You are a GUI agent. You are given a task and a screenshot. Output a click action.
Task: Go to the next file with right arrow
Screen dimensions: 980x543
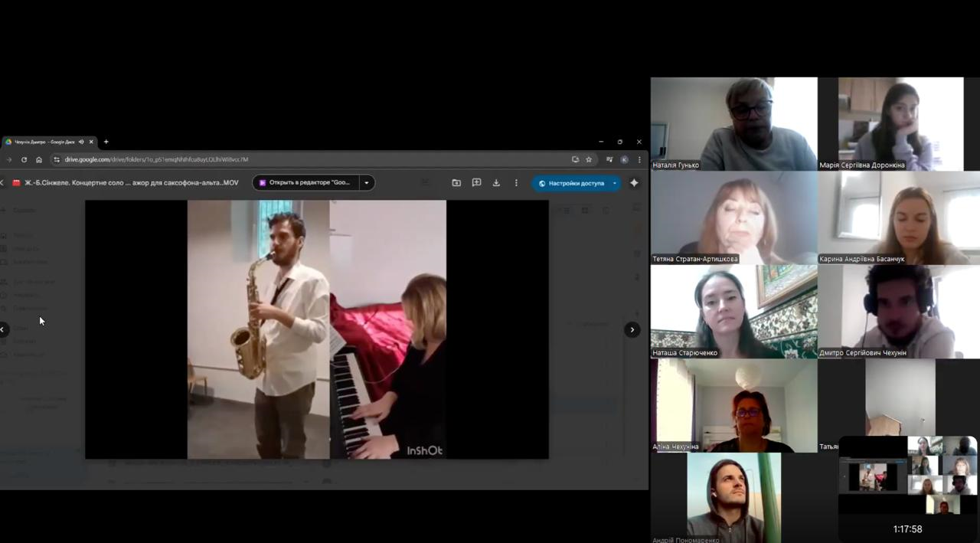[632, 329]
